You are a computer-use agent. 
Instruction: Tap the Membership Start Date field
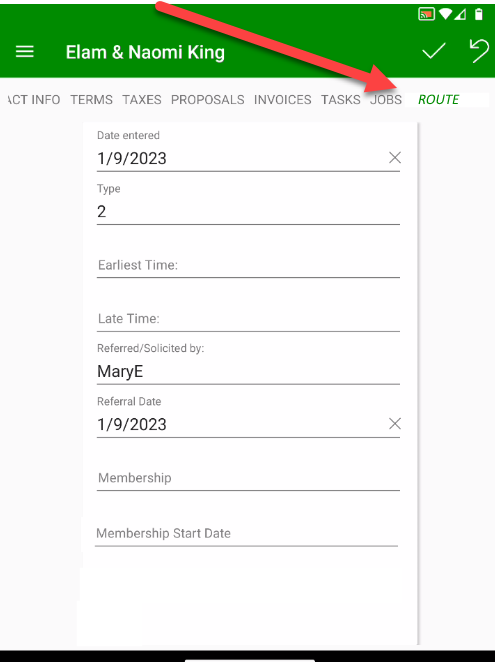click(246, 533)
